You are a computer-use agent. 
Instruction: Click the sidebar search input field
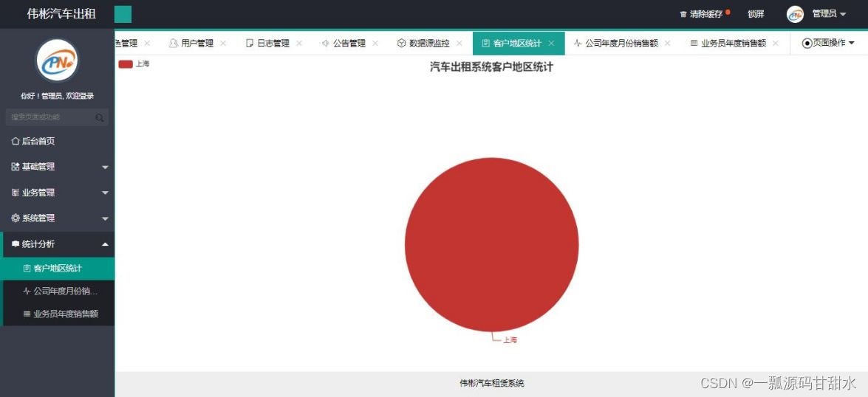(57, 117)
